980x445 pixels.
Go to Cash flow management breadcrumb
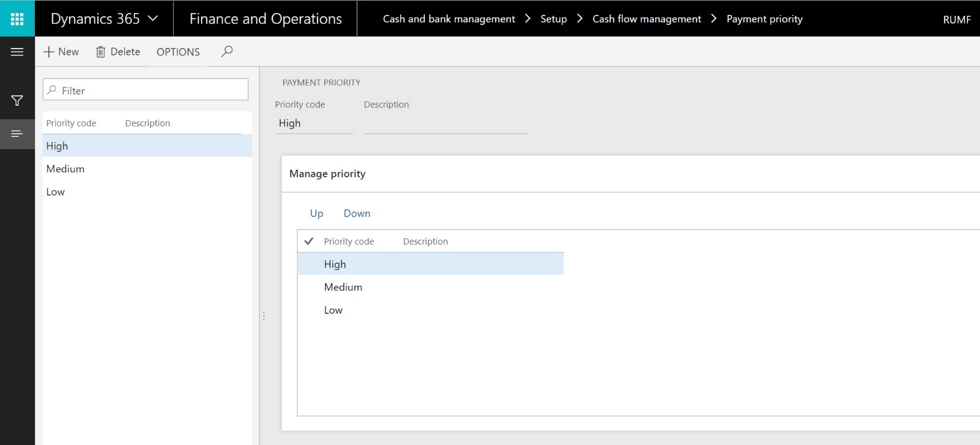pos(646,19)
